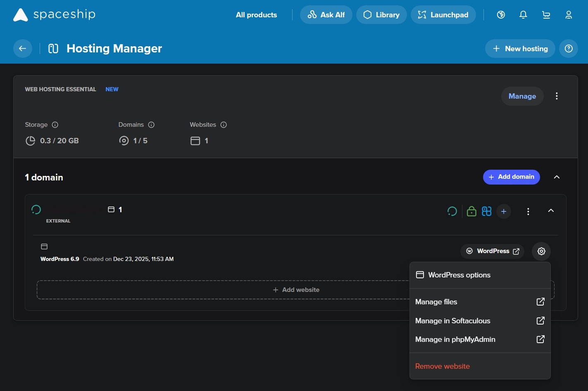588x391 pixels.
Task: Open the blue apps icon on the domain row
Action: point(486,211)
